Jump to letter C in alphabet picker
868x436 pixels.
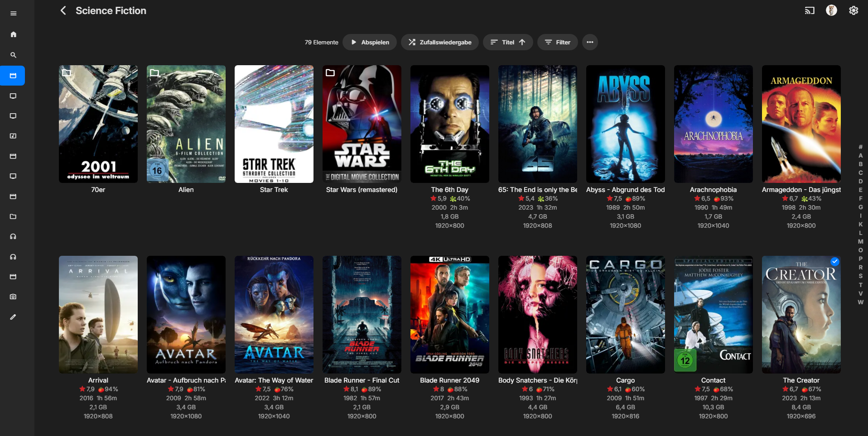pyautogui.click(x=860, y=173)
